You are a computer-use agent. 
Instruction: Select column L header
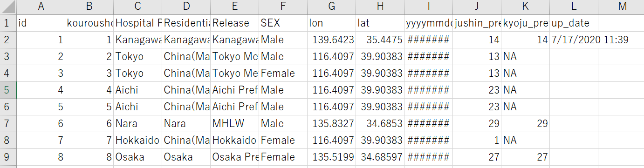click(x=574, y=7)
